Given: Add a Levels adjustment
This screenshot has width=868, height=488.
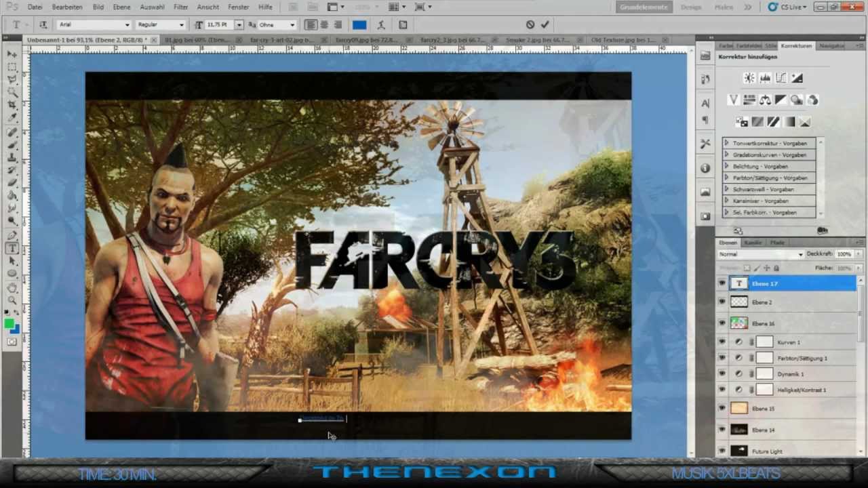Looking at the screenshot, I should pyautogui.click(x=765, y=79).
